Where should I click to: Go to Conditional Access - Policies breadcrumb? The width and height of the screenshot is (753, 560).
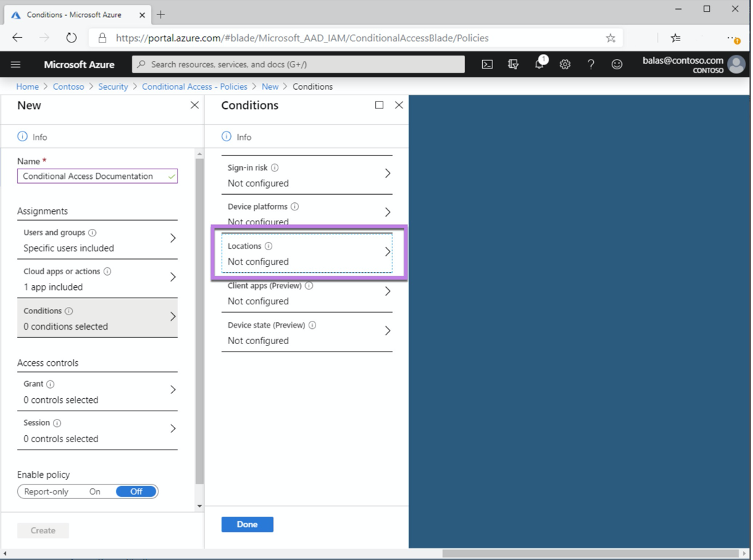pyautogui.click(x=195, y=86)
